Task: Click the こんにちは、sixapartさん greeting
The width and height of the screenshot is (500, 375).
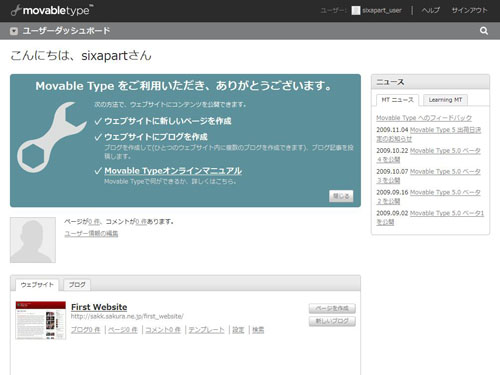Action: click(x=81, y=56)
